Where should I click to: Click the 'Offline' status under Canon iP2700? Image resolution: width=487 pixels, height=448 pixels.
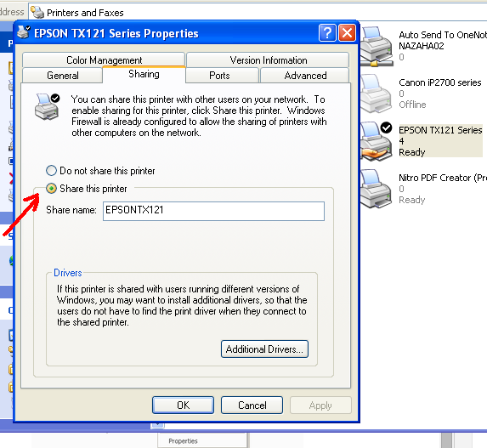click(412, 105)
